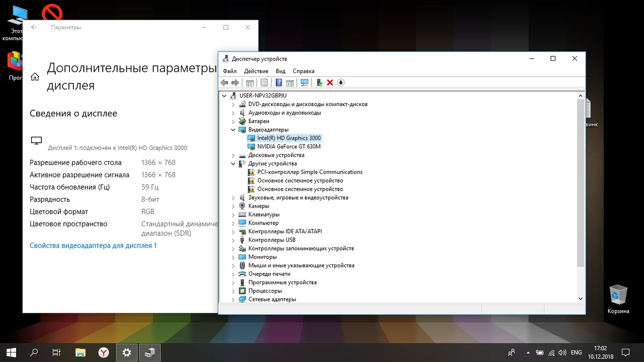Screen dimensions: 644x362
Task: Open File Explorer from taskbar
Action: (80, 352)
